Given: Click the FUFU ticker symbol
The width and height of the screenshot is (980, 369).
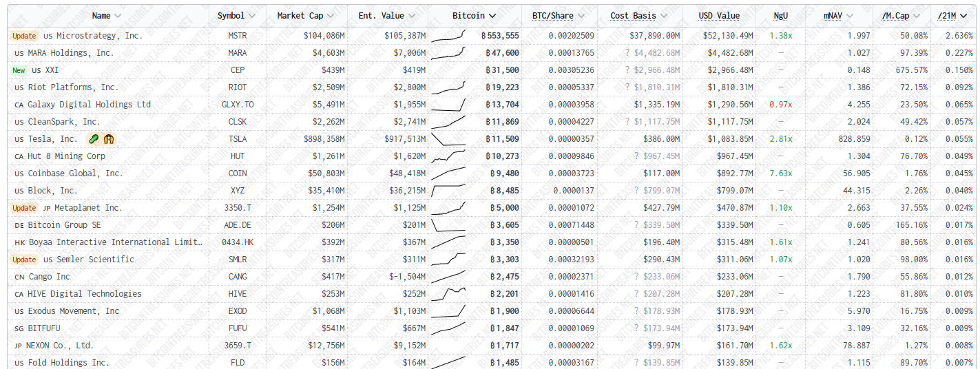Looking at the screenshot, I should (238, 328).
